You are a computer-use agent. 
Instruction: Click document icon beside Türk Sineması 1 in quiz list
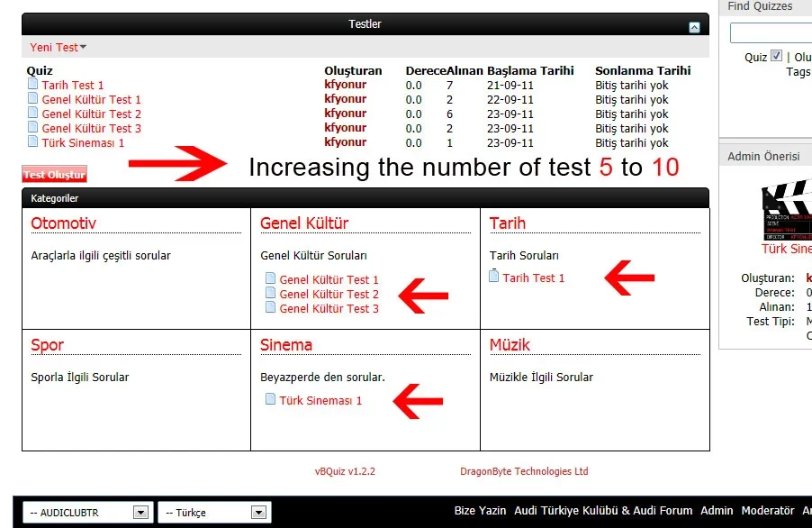point(33,142)
